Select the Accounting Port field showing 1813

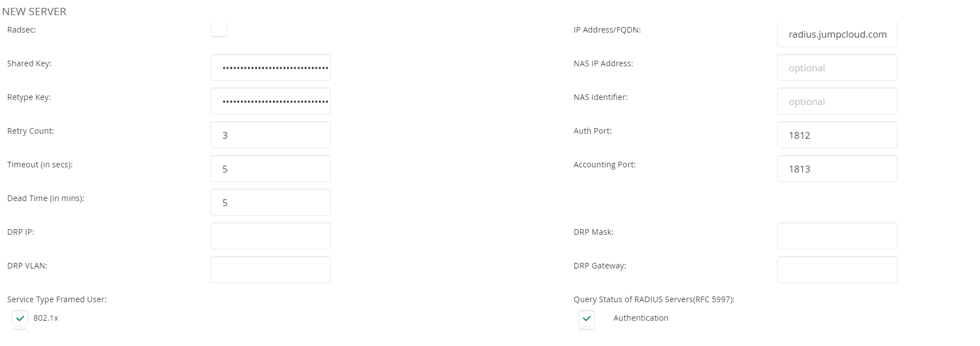pos(837,169)
